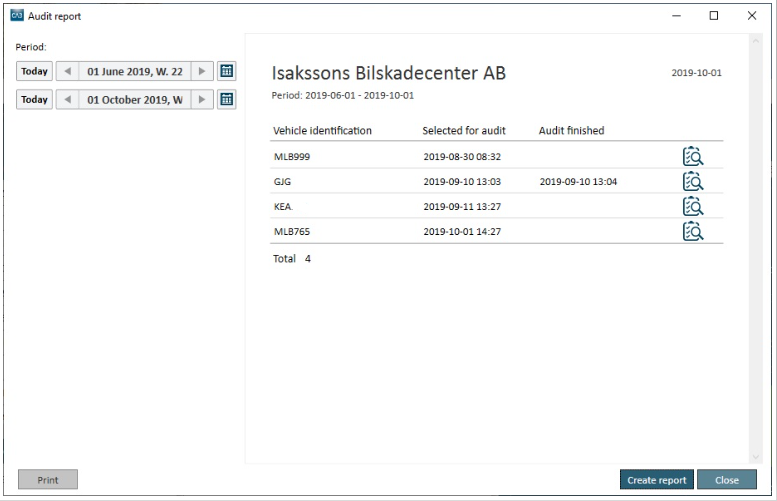Maximize the Audit report window
777x501 pixels.
(x=714, y=16)
